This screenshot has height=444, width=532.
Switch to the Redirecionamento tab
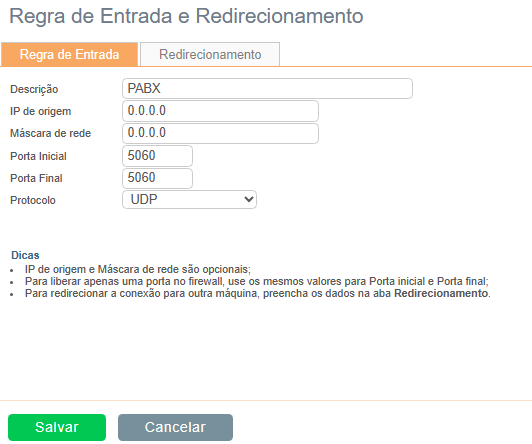pos(210,54)
